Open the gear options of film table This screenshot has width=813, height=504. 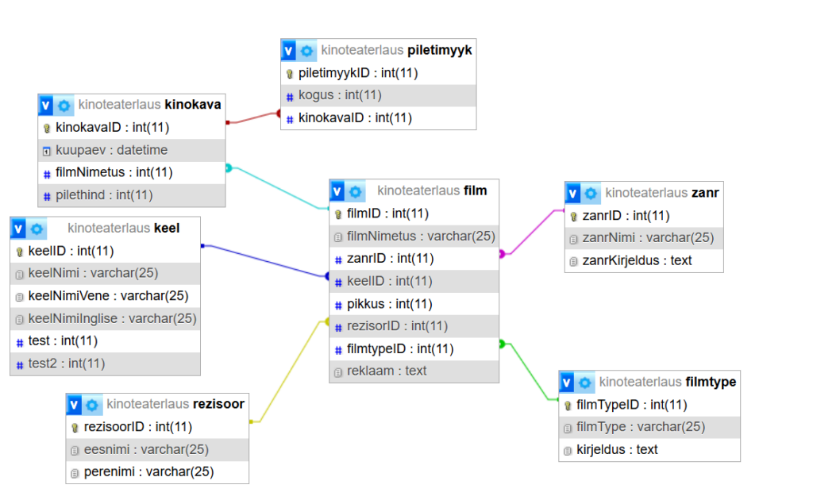[356, 191]
